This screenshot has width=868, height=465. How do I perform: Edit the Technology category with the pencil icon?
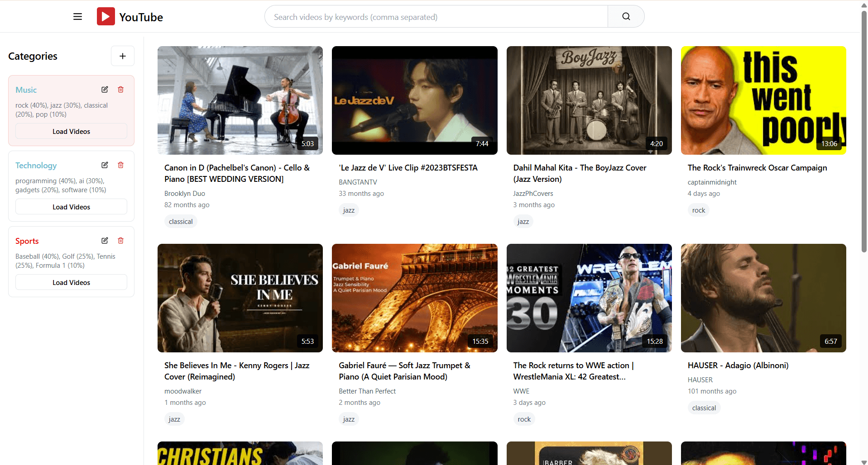click(105, 165)
